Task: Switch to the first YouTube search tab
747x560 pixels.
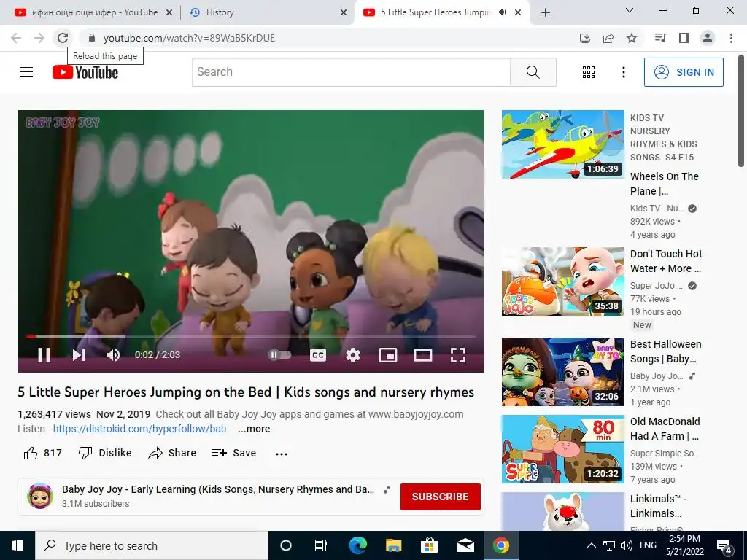Action: pos(94,12)
